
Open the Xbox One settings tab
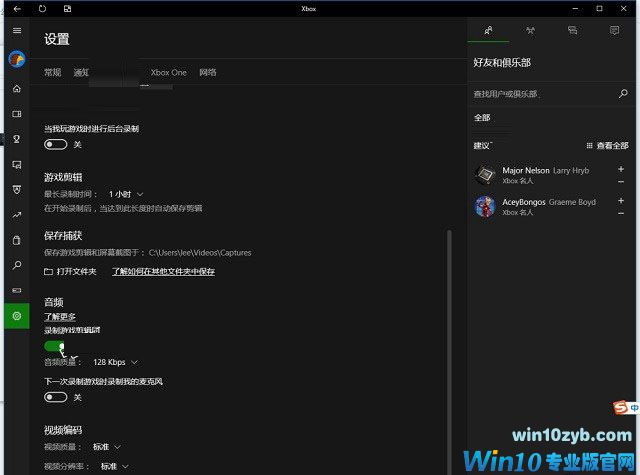169,73
